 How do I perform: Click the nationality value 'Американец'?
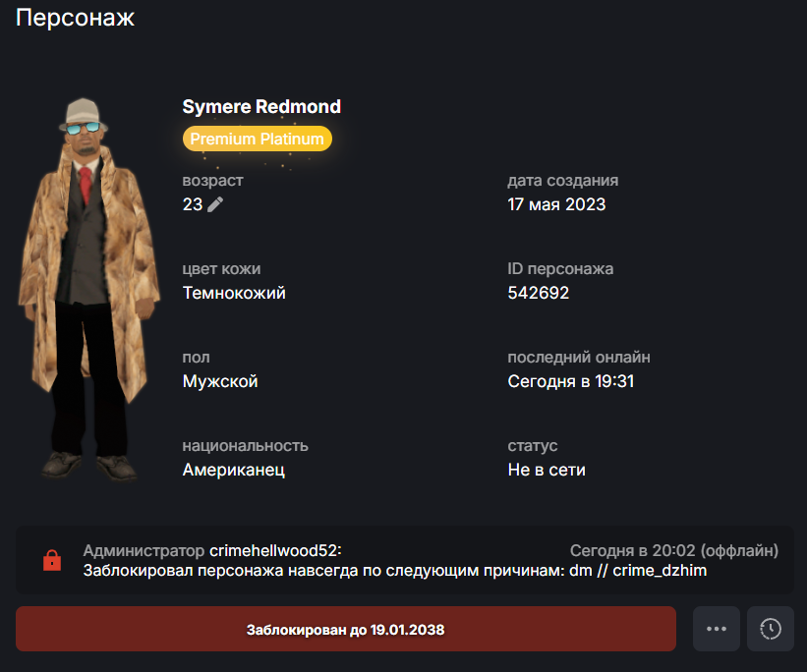(234, 470)
